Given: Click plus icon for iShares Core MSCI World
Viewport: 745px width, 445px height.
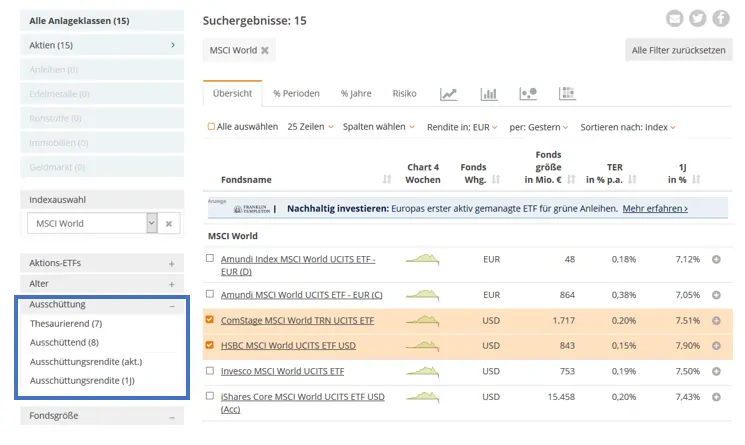Looking at the screenshot, I should click(716, 397).
